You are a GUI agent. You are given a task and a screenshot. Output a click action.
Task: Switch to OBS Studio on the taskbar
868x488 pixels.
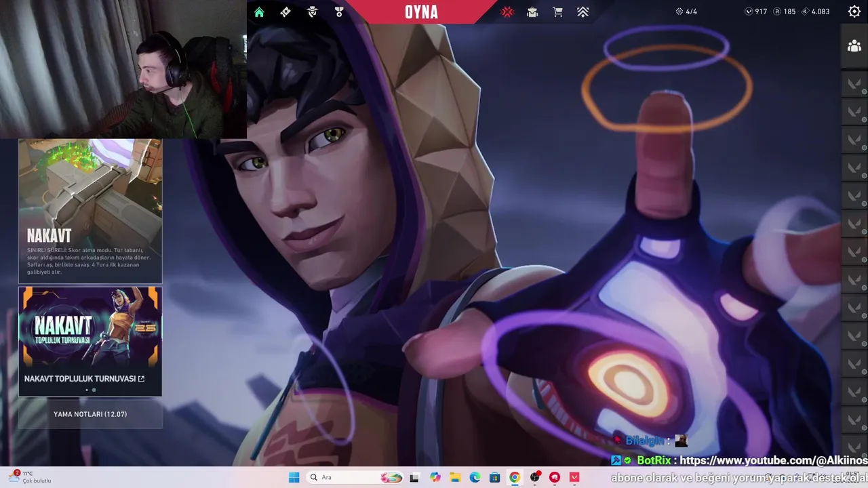click(x=535, y=477)
